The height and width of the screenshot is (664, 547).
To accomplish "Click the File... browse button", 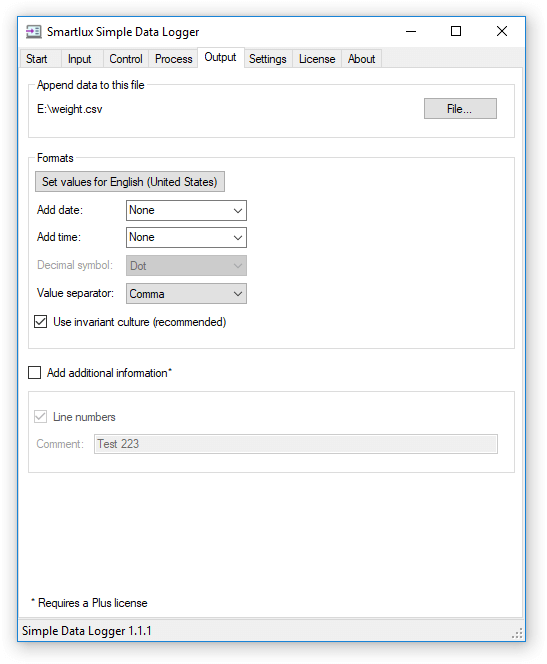I will point(460,109).
